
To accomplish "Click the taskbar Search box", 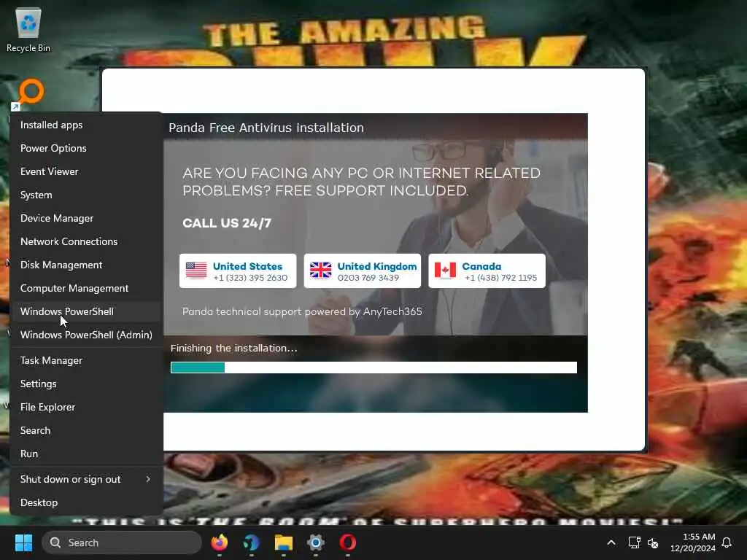I will tap(122, 542).
